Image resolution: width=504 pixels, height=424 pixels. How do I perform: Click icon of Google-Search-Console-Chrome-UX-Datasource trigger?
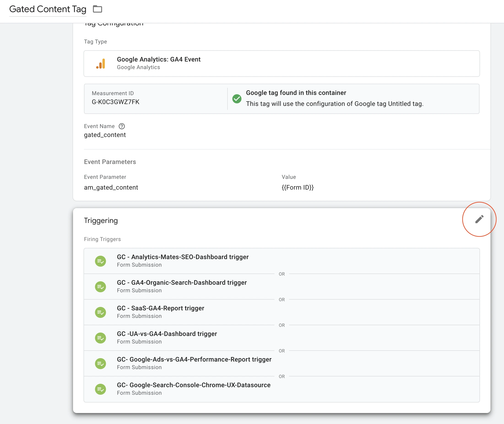[100, 389]
